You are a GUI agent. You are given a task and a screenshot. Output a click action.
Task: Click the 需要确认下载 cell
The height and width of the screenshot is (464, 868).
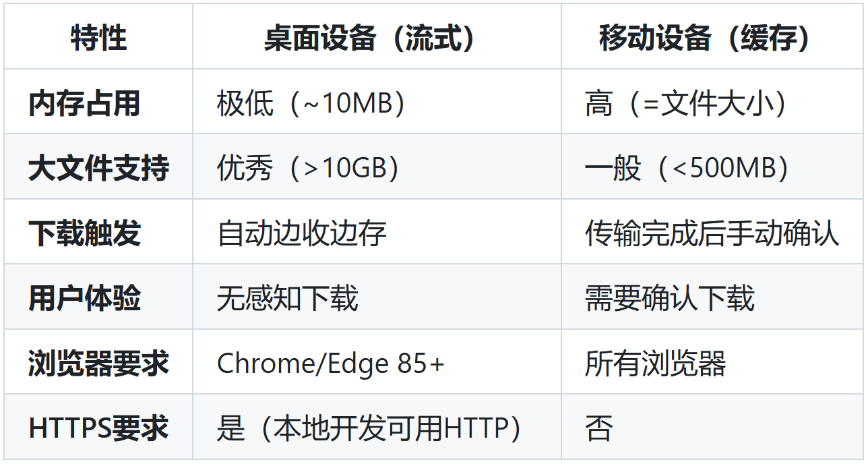click(x=669, y=298)
